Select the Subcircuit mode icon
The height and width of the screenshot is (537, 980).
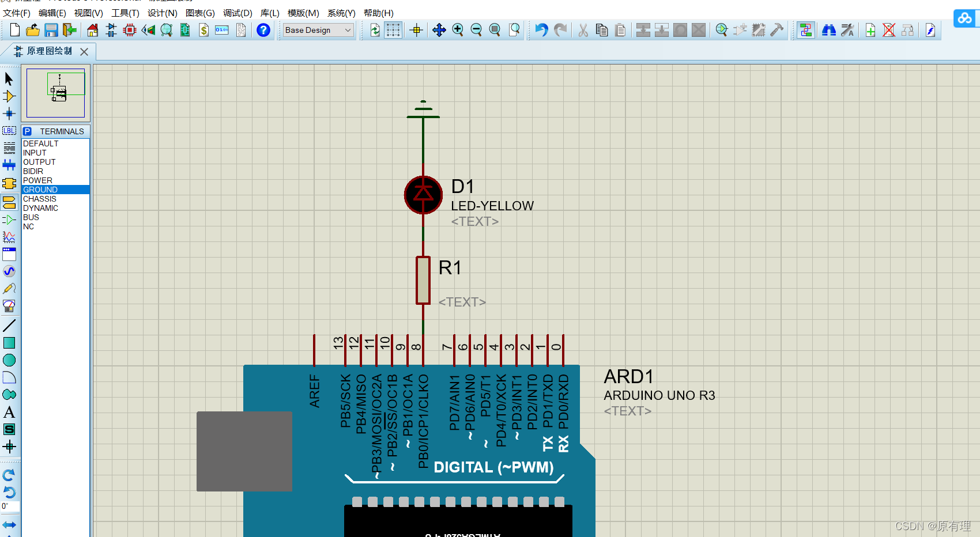(x=9, y=183)
